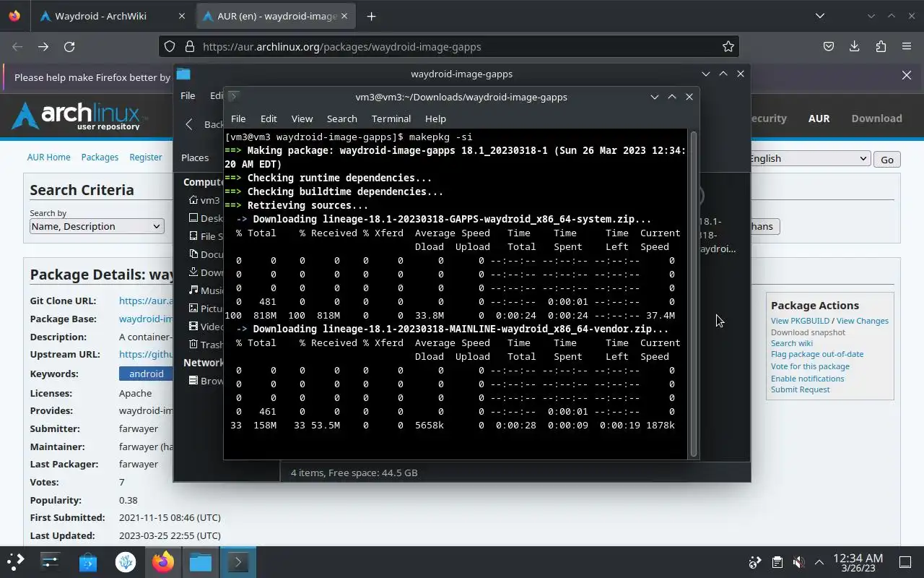The image size is (924, 578).
Task: Open the Pocket save icon in Firefox
Action: (829, 46)
